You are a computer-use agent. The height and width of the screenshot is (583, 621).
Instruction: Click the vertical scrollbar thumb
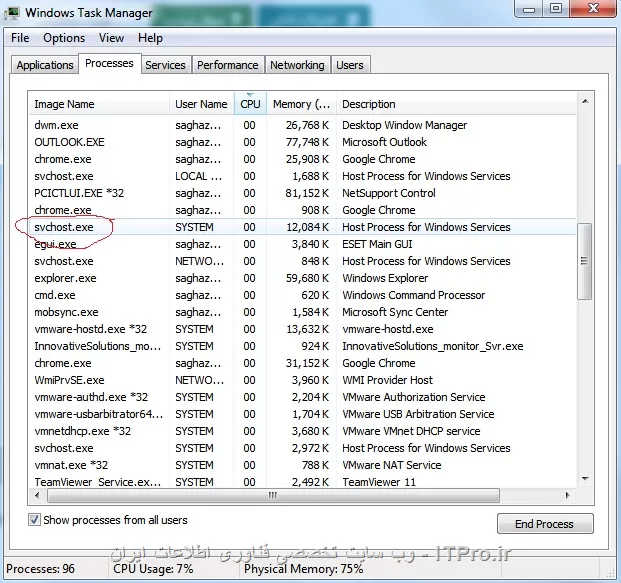click(x=585, y=261)
